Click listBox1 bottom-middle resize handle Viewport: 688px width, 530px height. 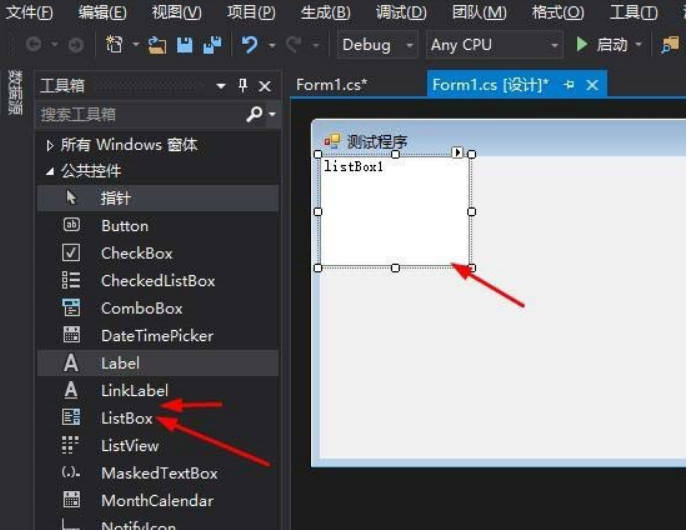(x=395, y=268)
